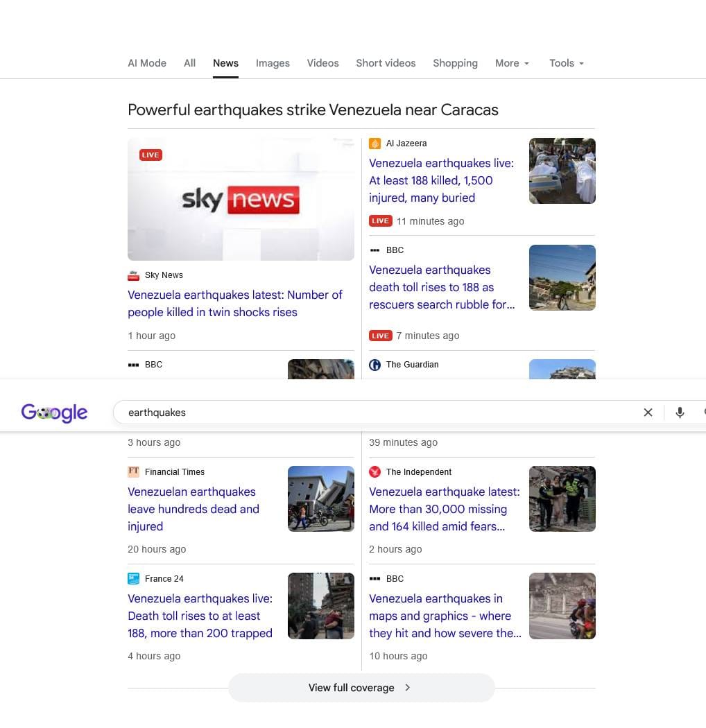The height and width of the screenshot is (728, 706).
Task: Open BBC death toll rises headline
Action: [x=442, y=288]
